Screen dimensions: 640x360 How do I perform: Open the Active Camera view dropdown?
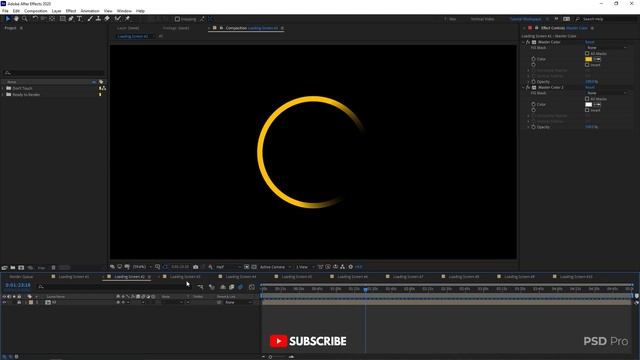[276, 267]
